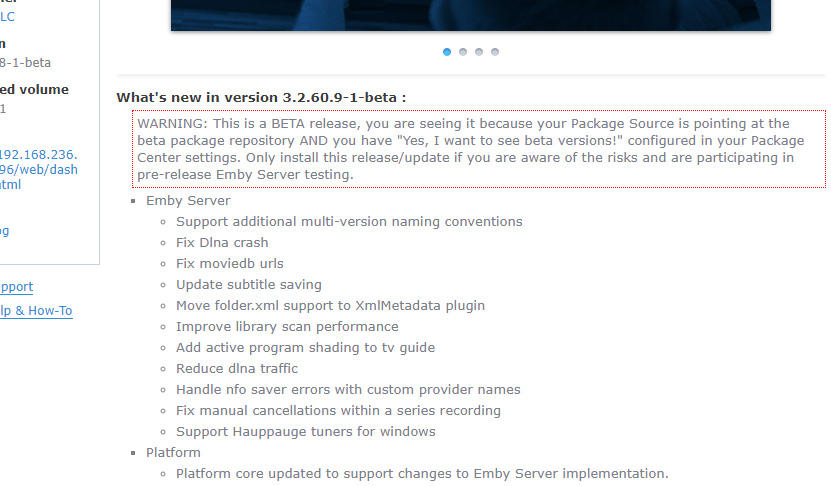Select the first highlighted slideshow dot

(447, 52)
